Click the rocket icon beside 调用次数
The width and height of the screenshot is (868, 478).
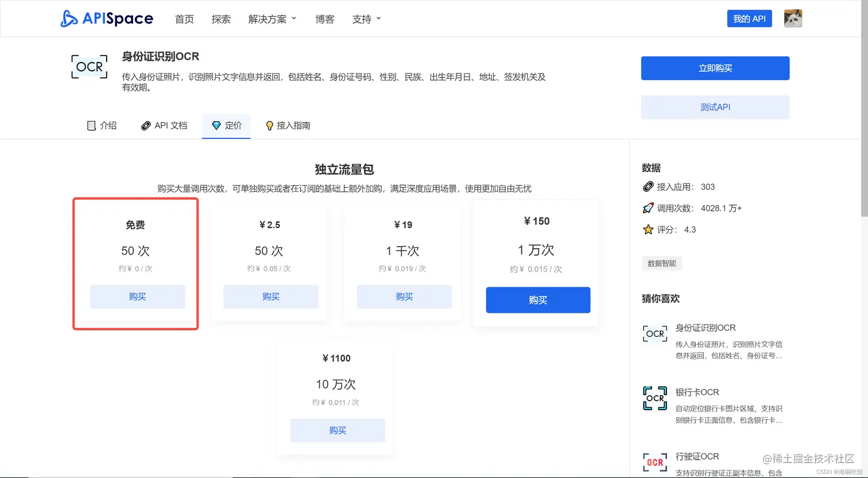pyautogui.click(x=647, y=208)
